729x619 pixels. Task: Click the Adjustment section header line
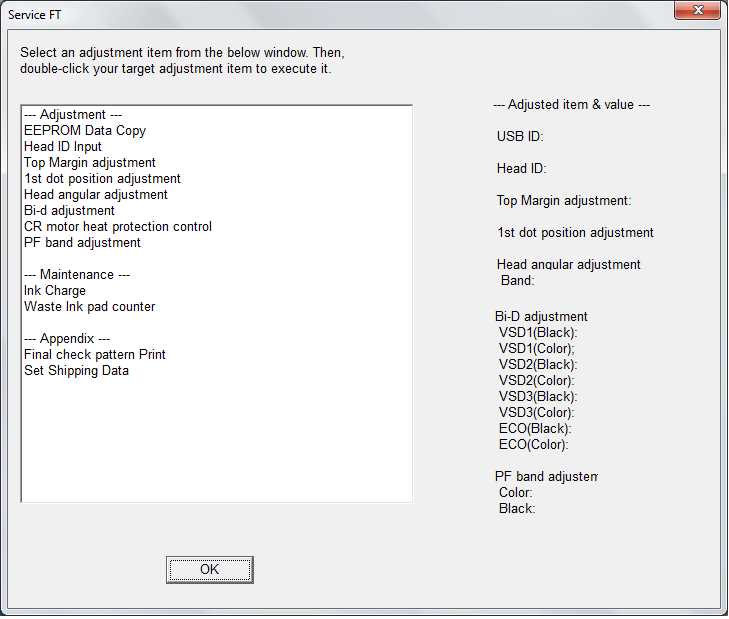[73, 115]
